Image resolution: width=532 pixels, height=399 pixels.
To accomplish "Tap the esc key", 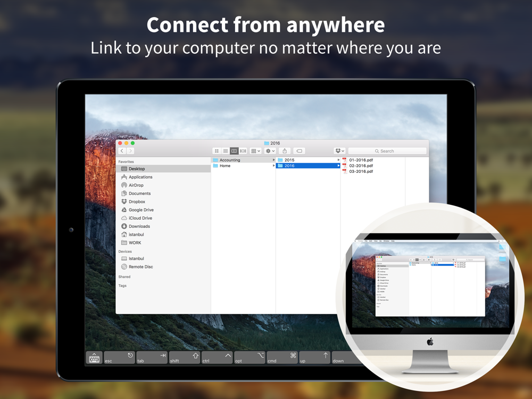I will click(119, 358).
